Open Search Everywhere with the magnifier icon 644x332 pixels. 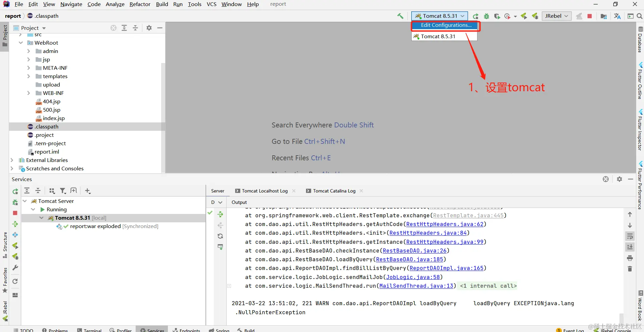pyautogui.click(x=640, y=16)
